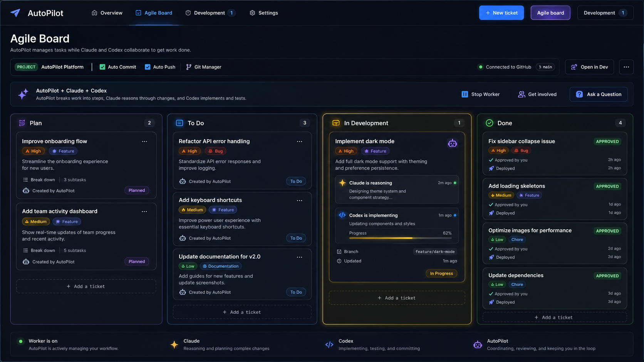This screenshot has height=362, width=644.
Task: Open the Overview tab
Action: [x=107, y=13]
